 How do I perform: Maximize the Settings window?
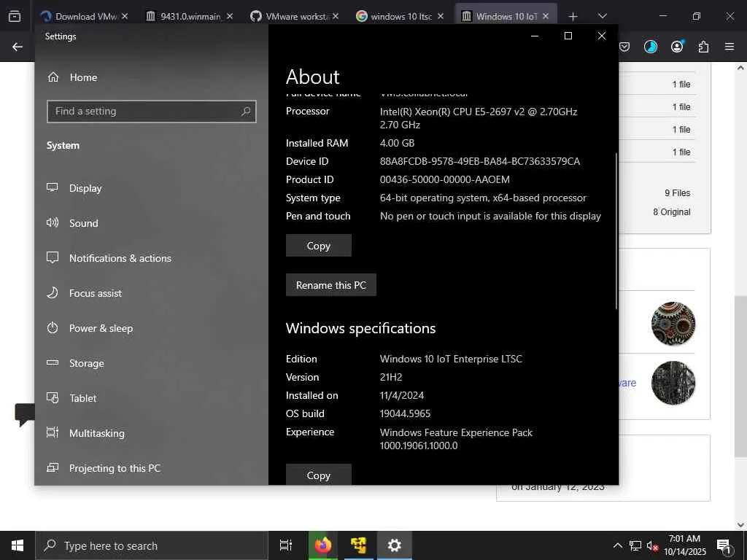[568, 36]
